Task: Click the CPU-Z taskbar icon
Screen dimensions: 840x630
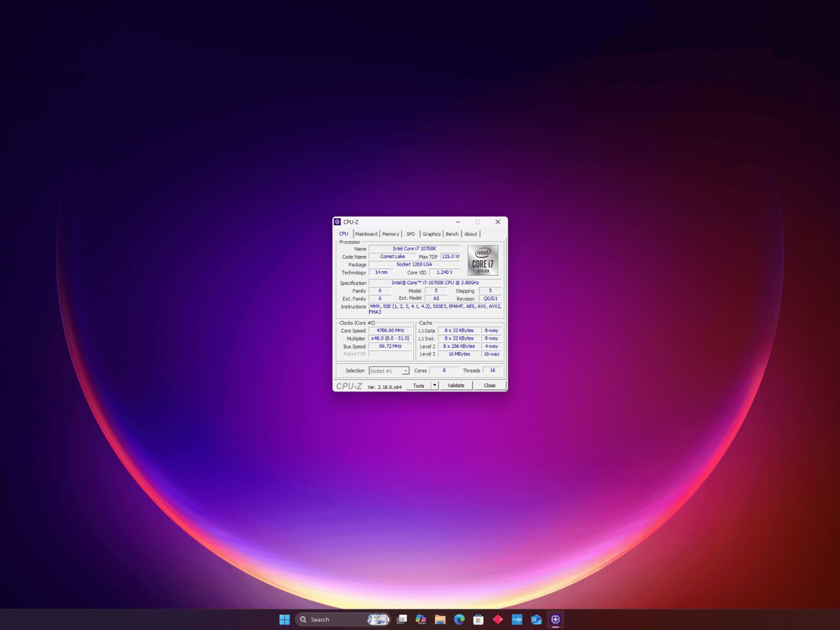Action: coord(555,619)
